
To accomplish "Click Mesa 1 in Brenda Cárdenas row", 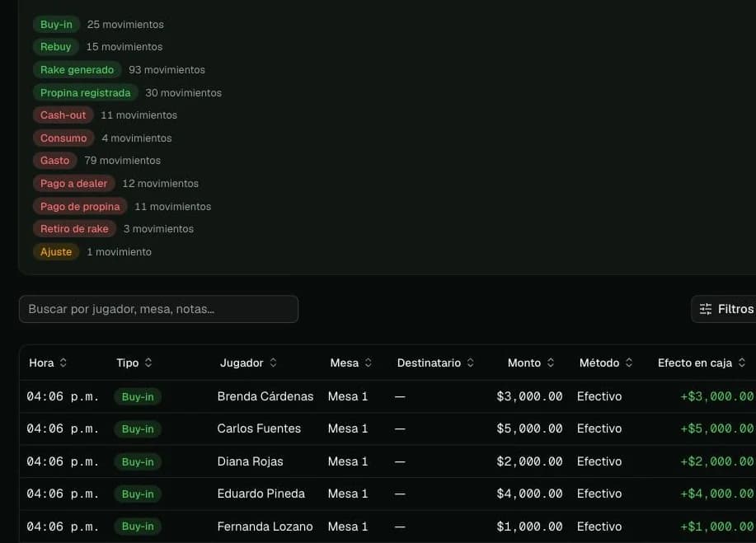I will click(x=348, y=396).
